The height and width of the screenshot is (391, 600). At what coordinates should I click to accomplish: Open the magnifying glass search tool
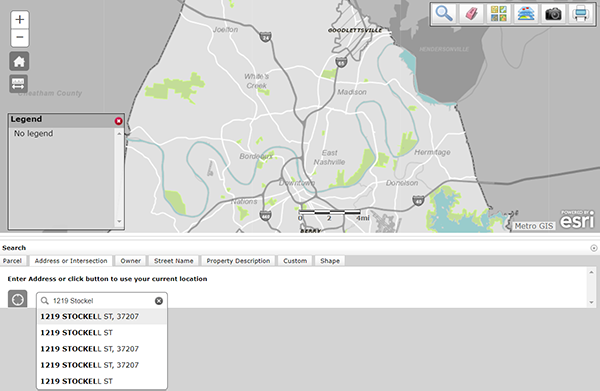tap(444, 14)
